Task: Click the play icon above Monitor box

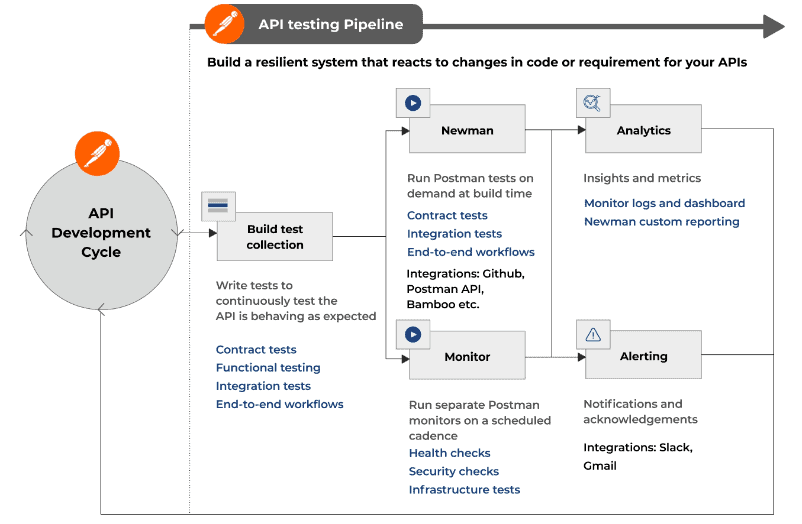Action: tap(413, 335)
